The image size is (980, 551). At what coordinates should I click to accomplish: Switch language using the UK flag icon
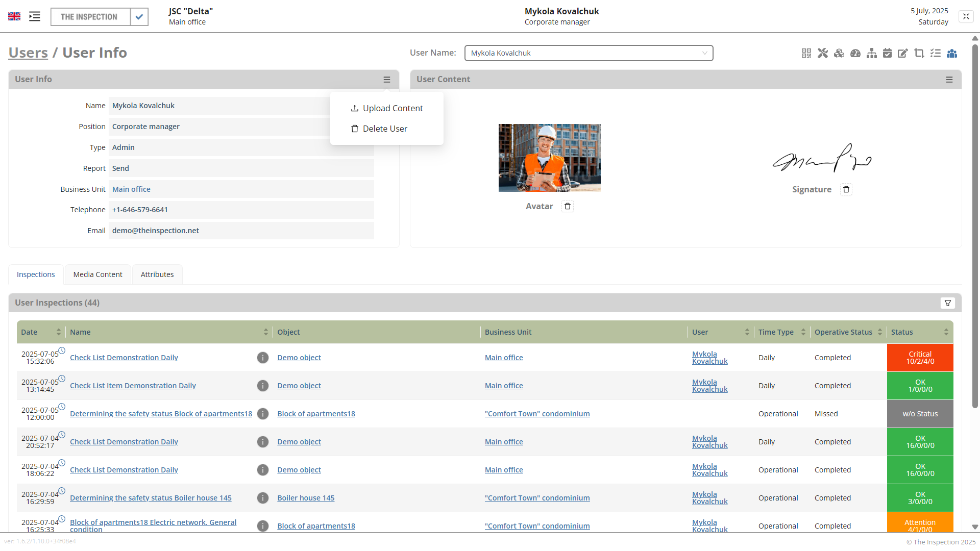click(x=14, y=16)
